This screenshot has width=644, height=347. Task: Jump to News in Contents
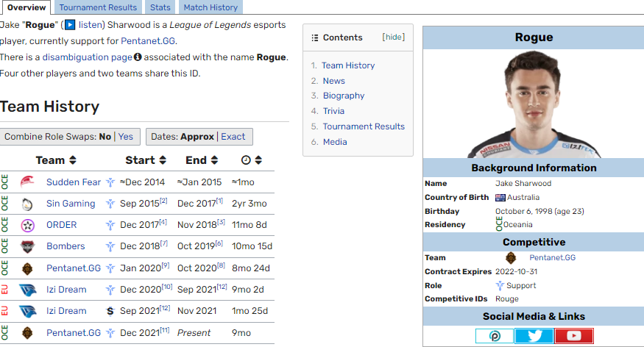[334, 81]
